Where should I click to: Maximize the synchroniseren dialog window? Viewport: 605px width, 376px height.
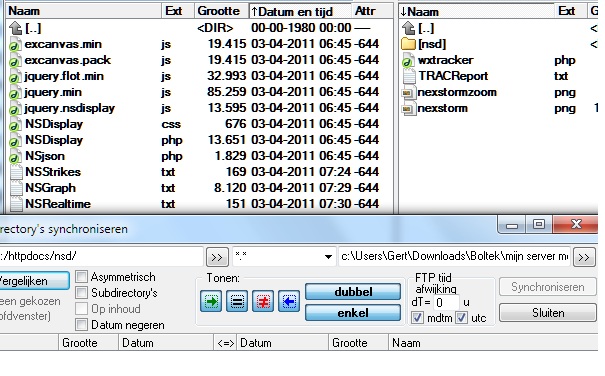coord(538,224)
